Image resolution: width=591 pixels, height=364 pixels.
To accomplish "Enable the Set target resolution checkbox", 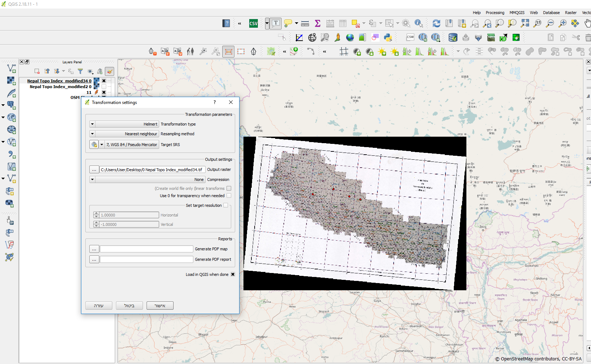I will [x=225, y=205].
